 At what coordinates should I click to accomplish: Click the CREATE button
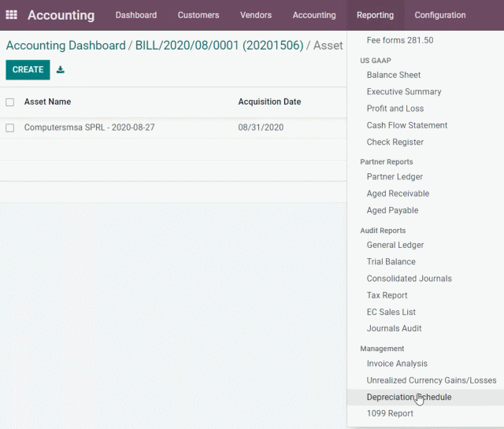[28, 69]
